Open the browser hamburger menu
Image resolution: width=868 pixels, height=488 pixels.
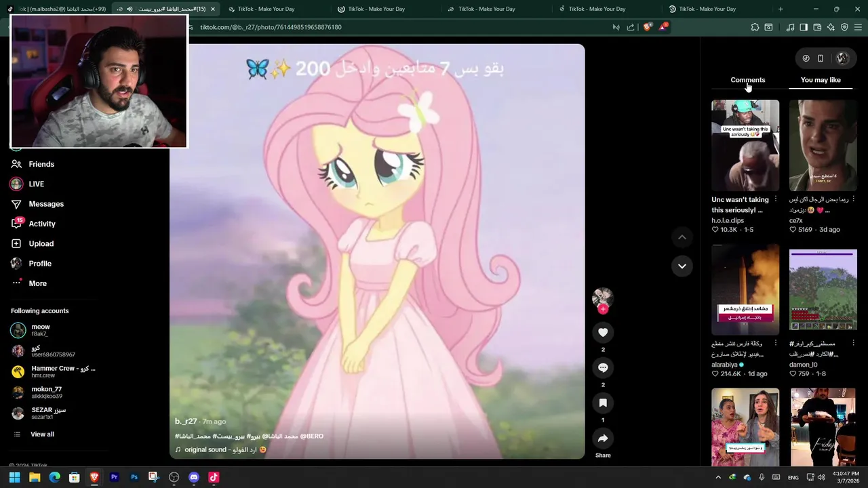(859, 27)
